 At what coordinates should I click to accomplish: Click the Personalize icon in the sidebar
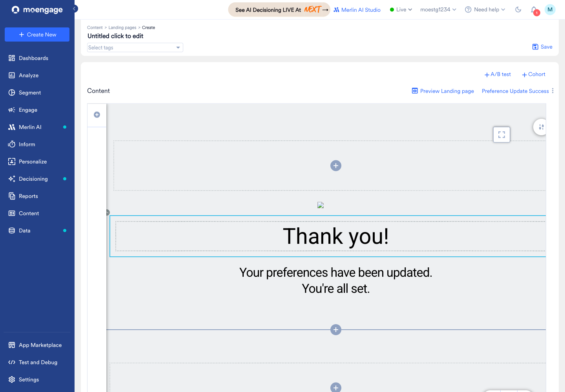[12, 162]
